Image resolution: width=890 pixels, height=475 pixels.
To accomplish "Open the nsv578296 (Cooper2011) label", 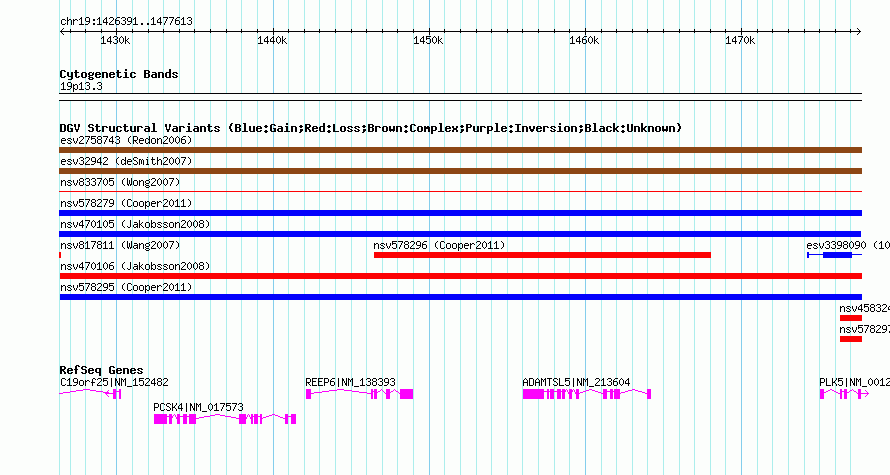I will [439, 245].
